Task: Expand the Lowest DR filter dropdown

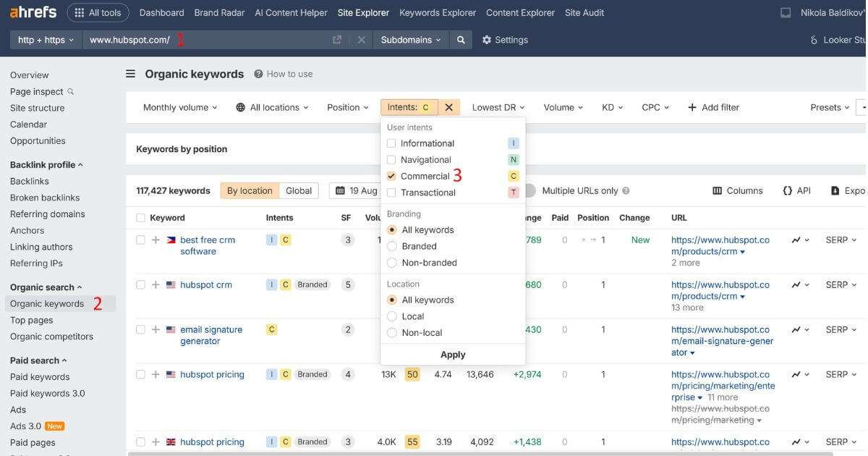Action: (498, 106)
